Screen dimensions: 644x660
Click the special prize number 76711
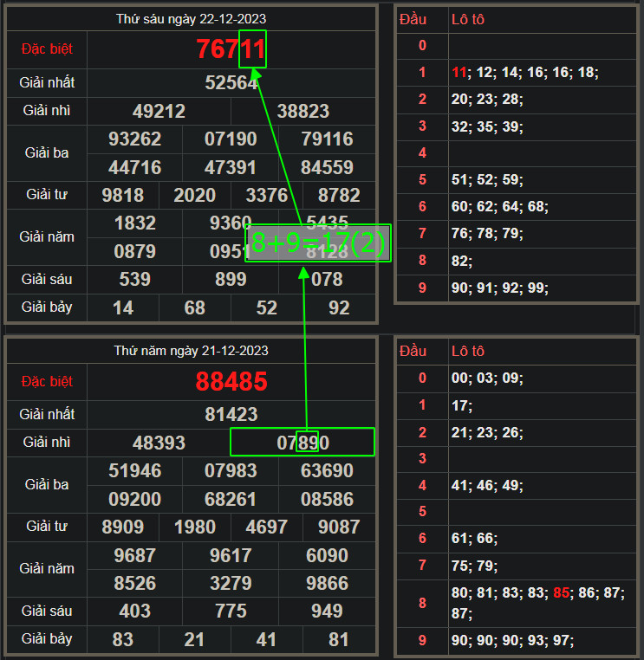tap(231, 49)
